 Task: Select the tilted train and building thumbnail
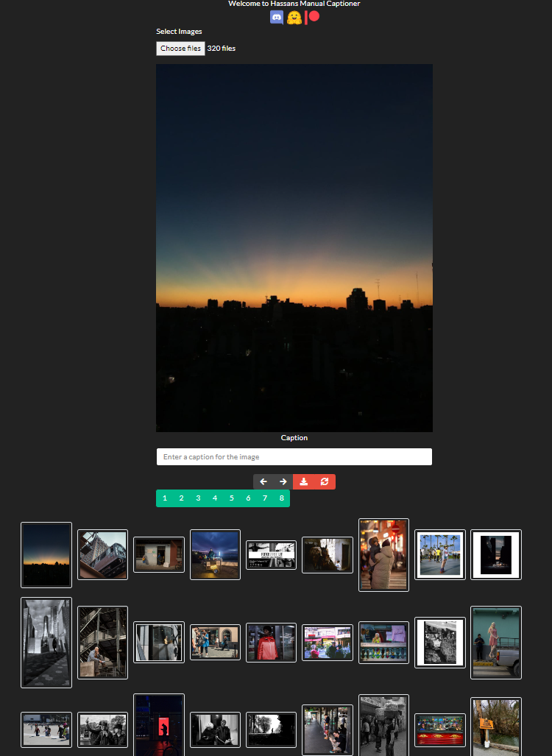point(103,555)
